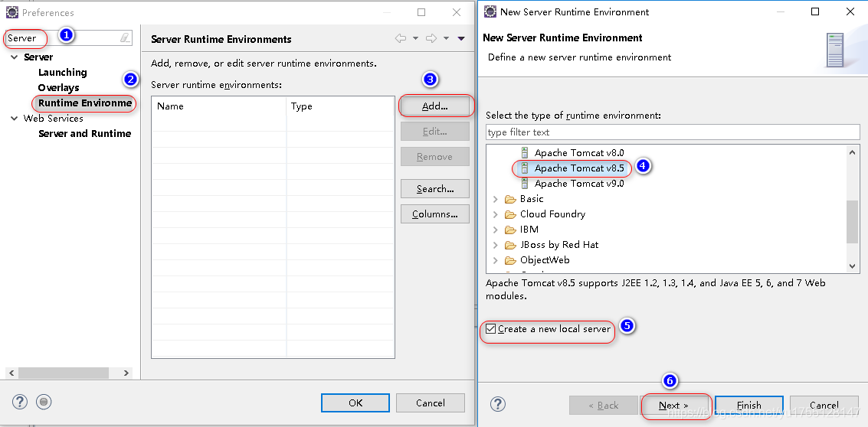Viewport: 868px width, 427px height.
Task: Click the IBM folder icon
Action: [510, 230]
